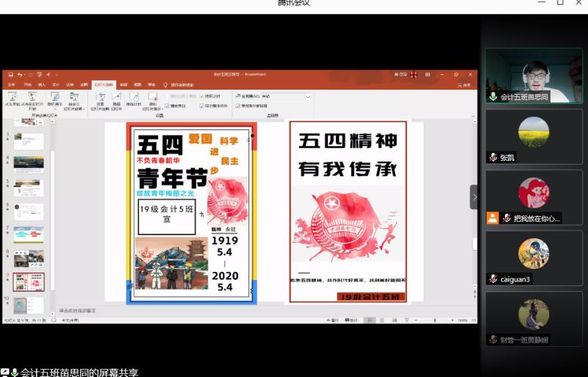Select slide 6 thumbnail in the slide panel
The width and height of the screenshot is (588, 377).
(29, 212)
